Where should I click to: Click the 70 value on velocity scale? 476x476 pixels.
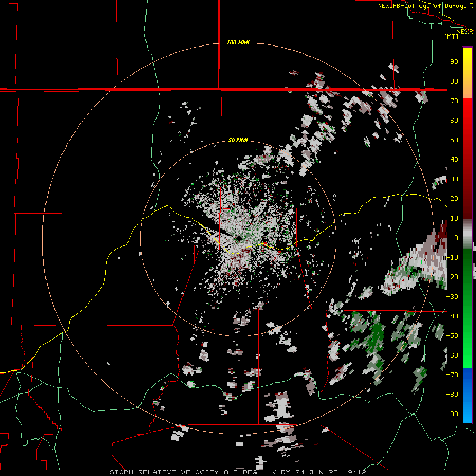[x=454, y=101]
